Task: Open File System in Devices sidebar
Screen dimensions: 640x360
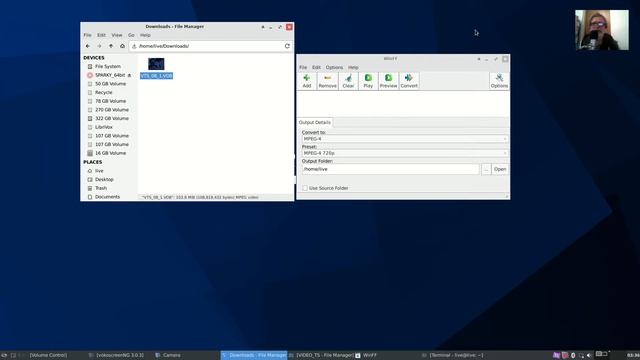Action: (108, 67)
